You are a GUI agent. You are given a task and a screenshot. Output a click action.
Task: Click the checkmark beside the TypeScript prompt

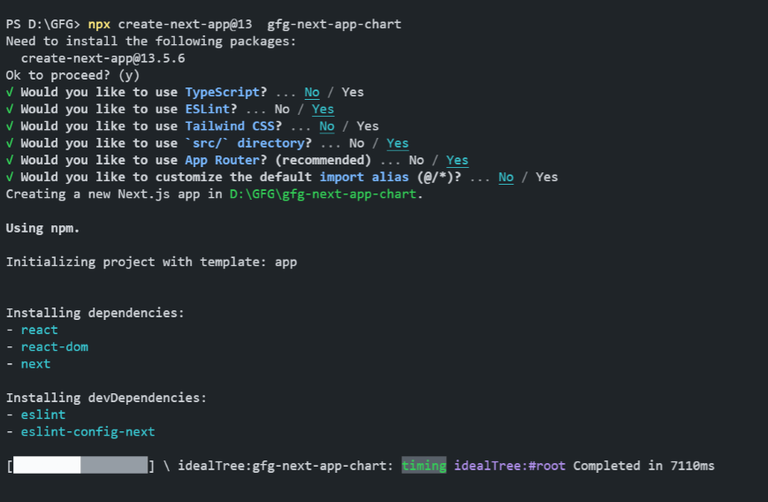[10, 92]
